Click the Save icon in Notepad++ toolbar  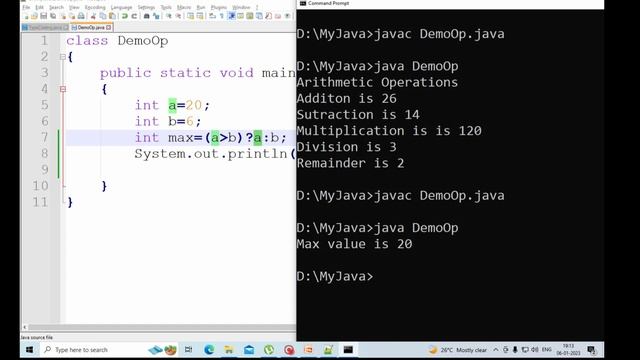click(44, 16)
